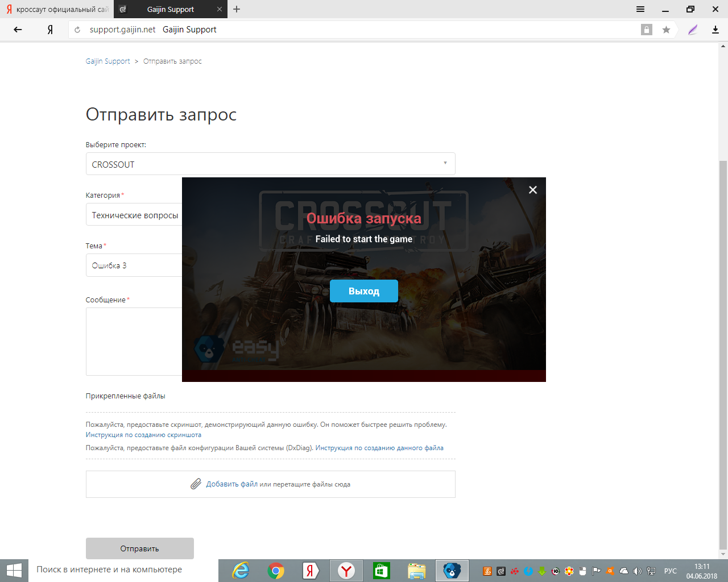Viewport: 728px width, 582px height.
Task: Open Yandex Browser from taskbar
Action: tap(346, 571)
